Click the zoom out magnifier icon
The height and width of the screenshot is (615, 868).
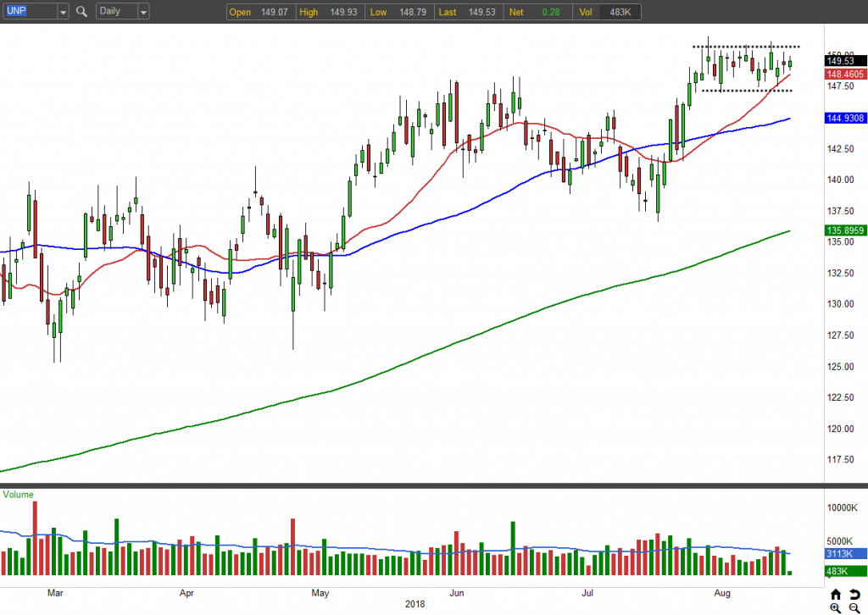tap(854, 608)
